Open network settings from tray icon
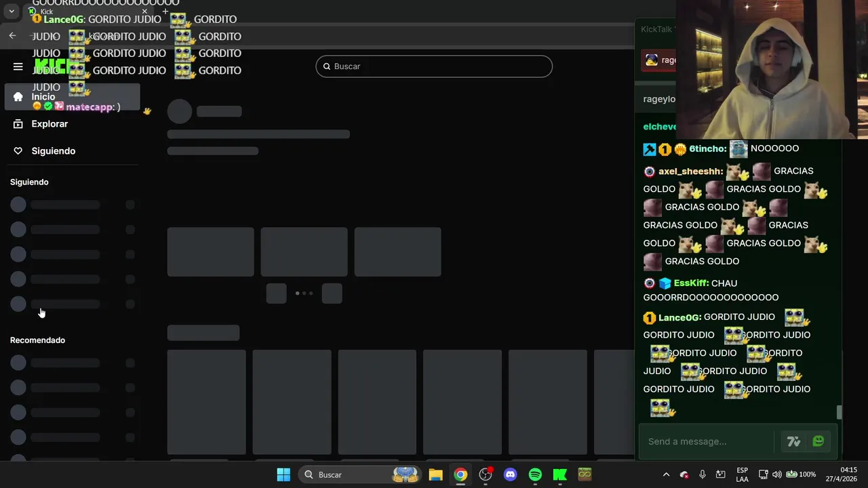This screenshot has width=868, height=488. (763, 474)
